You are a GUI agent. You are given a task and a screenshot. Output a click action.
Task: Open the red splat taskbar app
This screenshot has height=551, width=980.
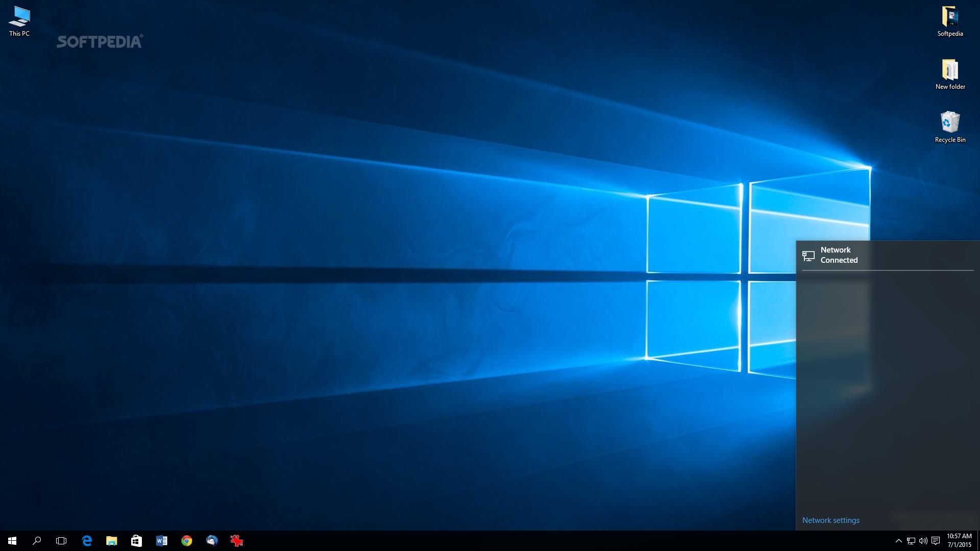point(237,541)
